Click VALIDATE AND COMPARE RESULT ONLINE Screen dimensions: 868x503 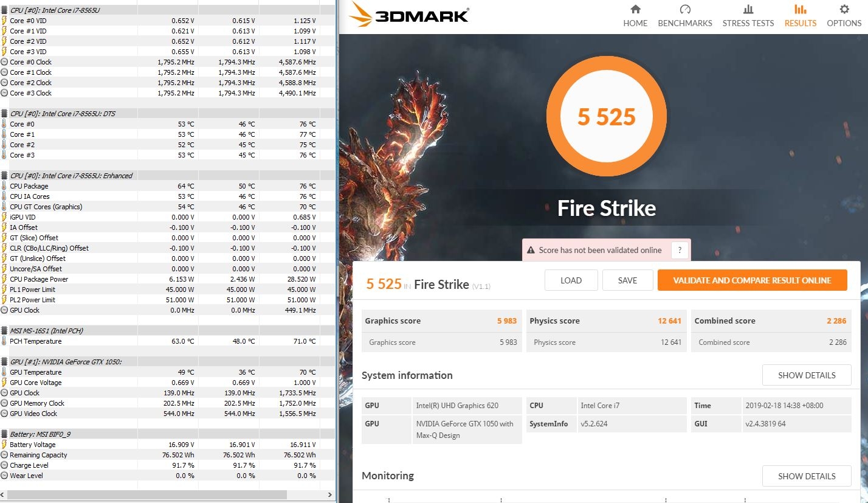tap(752, 280)
